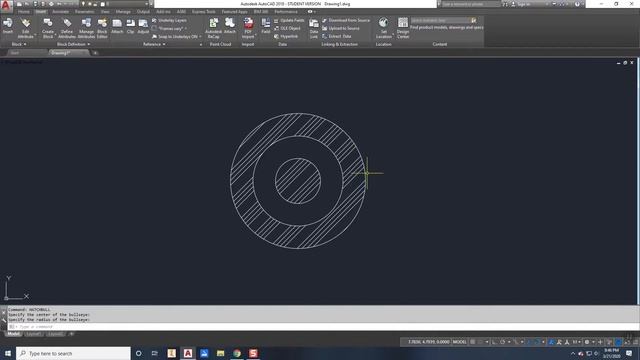Viewport: 640px width, 360px height.
Task: Open the Annotate ribbon tab
Action: (60, 12)
